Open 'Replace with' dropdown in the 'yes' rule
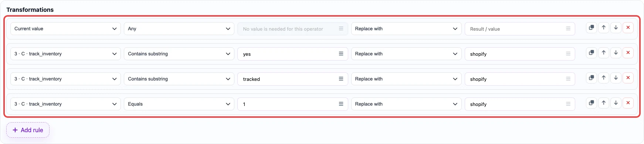 (x=406, y=54)
